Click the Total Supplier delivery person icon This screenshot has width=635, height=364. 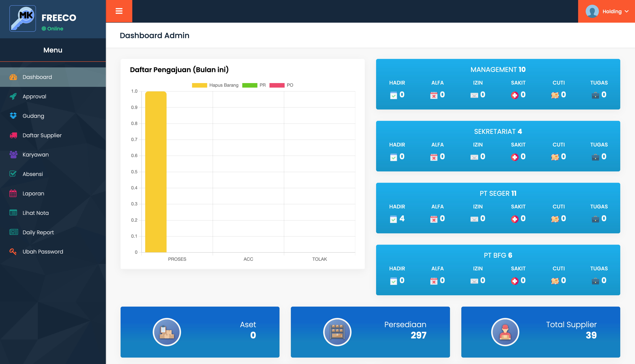pyautogui.click(x=505, y=332)
